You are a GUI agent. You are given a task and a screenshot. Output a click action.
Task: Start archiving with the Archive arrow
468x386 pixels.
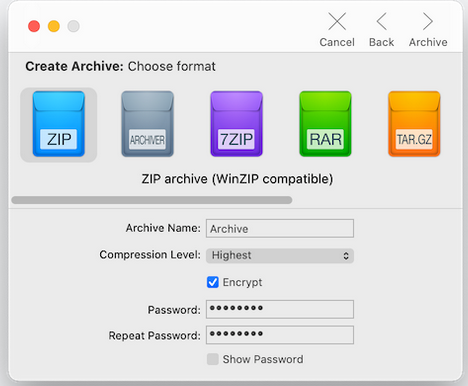pos(428,21)
